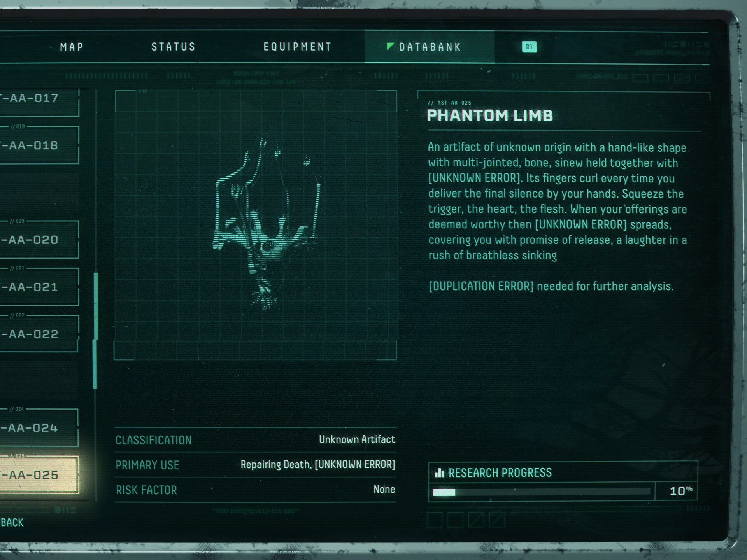This screenshot has width=747, height=560.
Task: Select databank entry AA-021
Action: pos(39,287)
